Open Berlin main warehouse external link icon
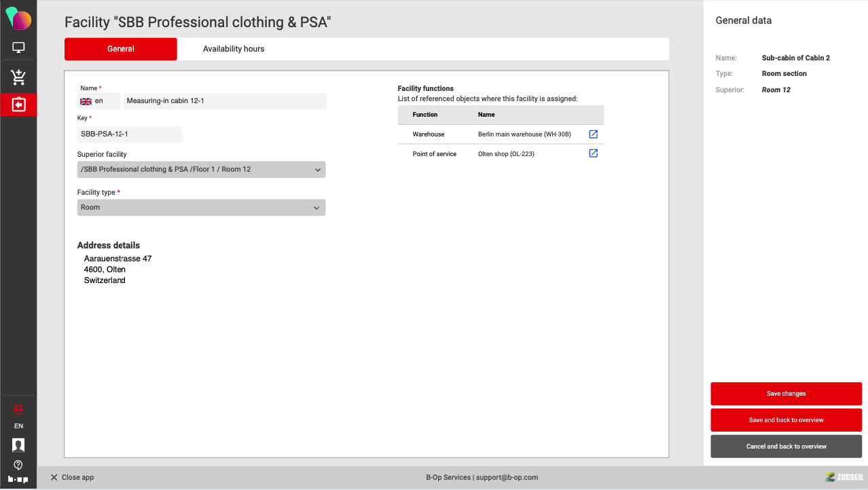 (x=593, y=134)
